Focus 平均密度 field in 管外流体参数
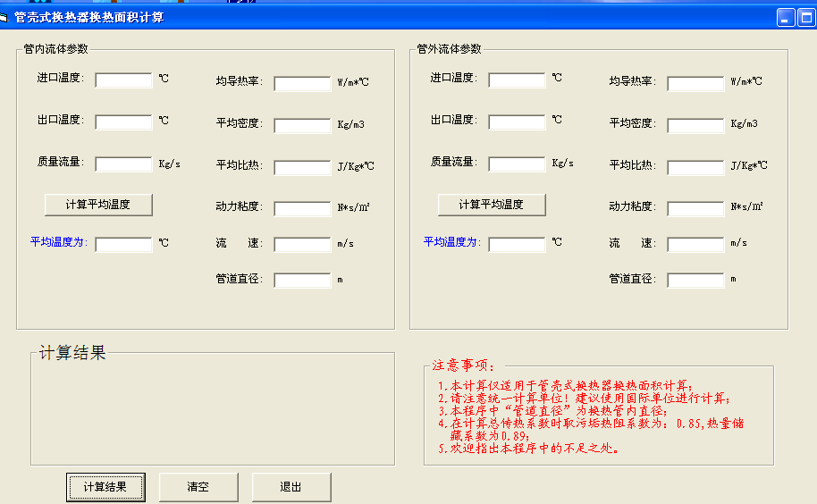This screenshot has height=504, width=817. tap(695, 125)
